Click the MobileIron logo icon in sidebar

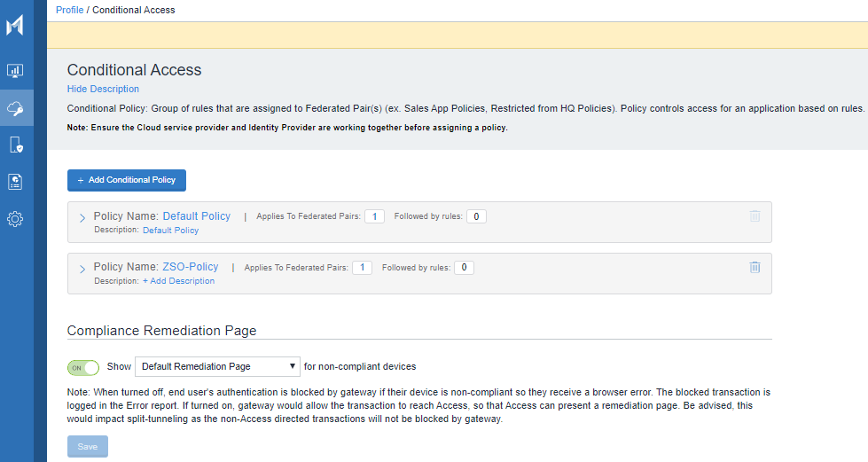click(15, 26)
